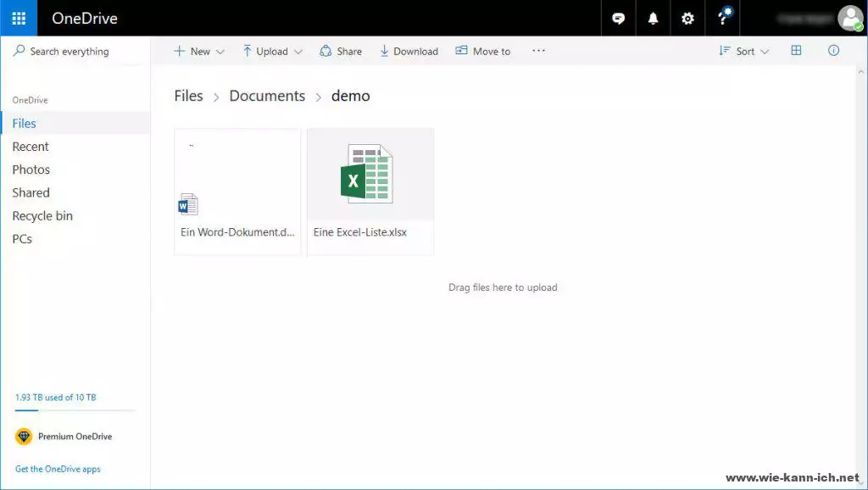The height and width of the screenshot is (490, 868).
Task: Open the settings gear icon
Action: click(x=687, y=19)
